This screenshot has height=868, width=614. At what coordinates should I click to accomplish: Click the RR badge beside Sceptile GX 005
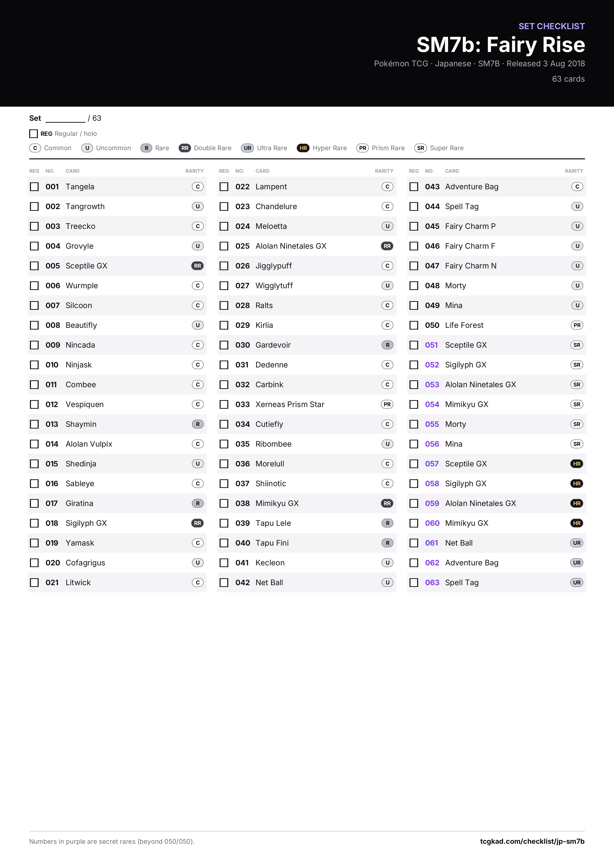pyautogui.click(x=198, y=266)
